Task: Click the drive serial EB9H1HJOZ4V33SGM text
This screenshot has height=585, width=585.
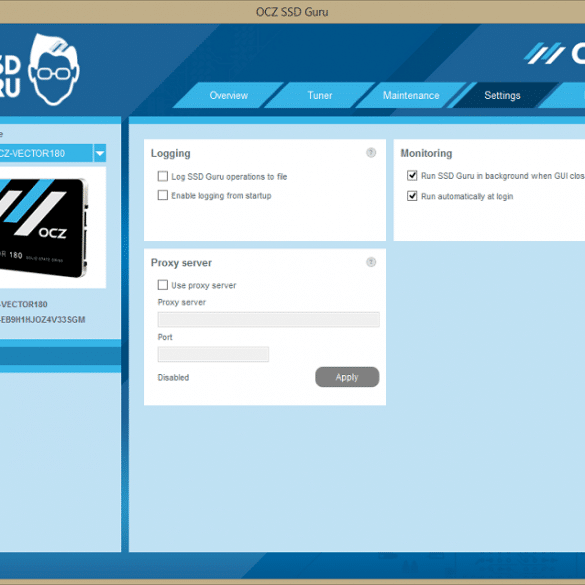Action: pos(43,320)
